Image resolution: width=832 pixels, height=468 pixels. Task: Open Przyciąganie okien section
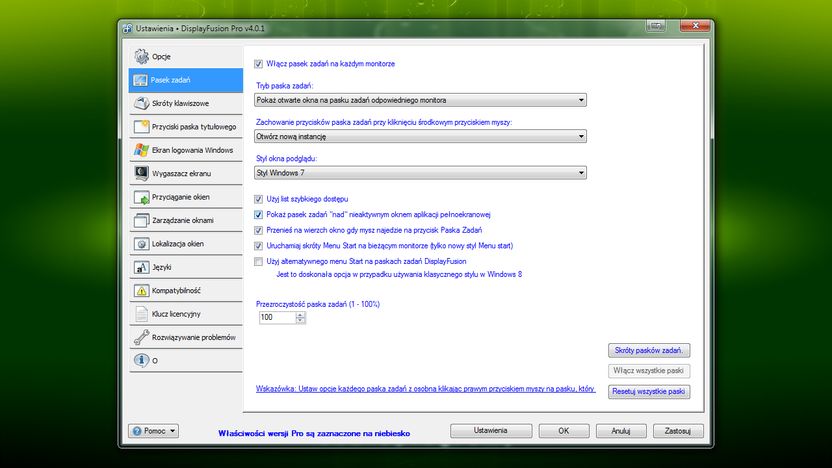(x=186, y=197)
